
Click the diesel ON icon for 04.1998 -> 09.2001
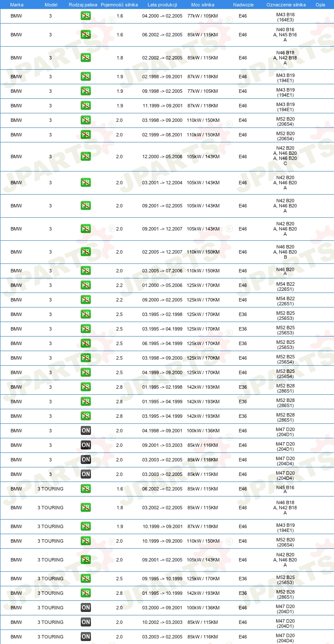[85, 431]
